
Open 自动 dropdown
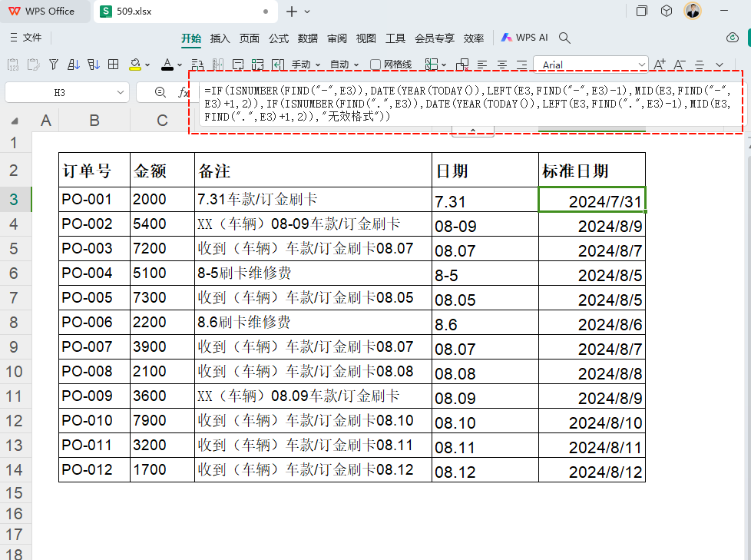pos(344,65)
